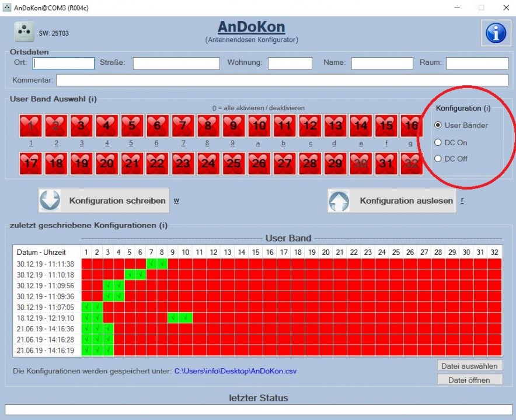
Task: Select the DC On radio option
Action: pyautogui.click(x=438, y=142)
